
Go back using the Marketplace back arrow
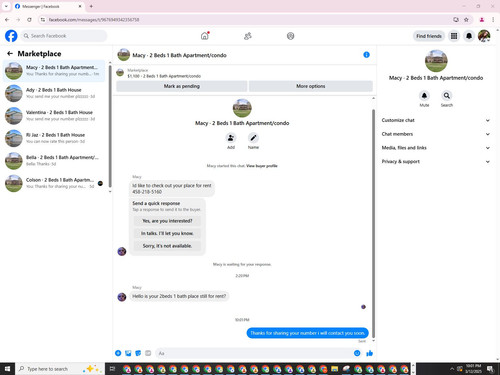(x=10, y=53)
